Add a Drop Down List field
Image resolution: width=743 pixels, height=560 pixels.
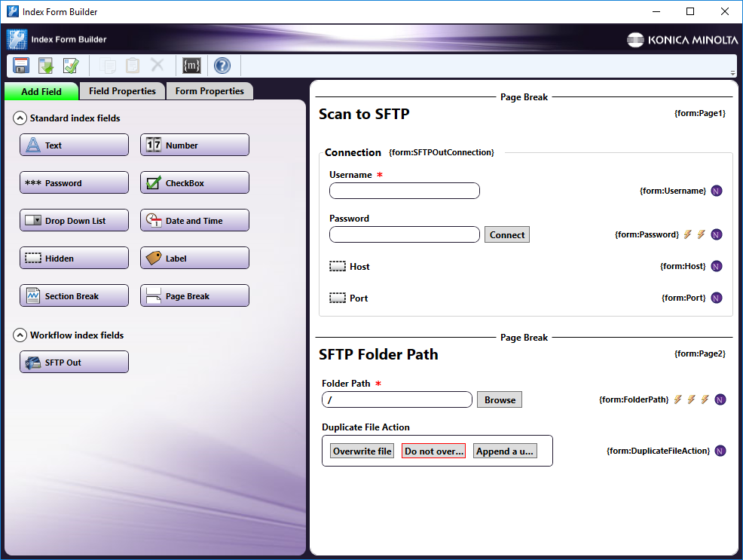pos(74,220)
